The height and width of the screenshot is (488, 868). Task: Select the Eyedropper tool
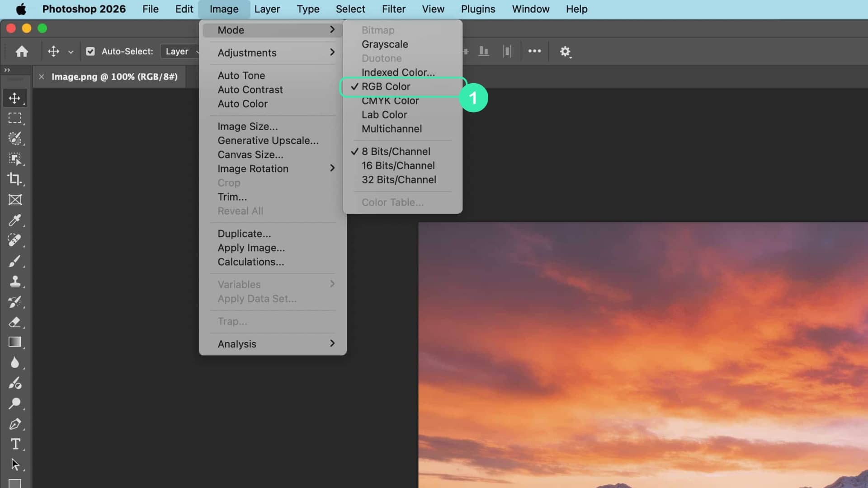point(15,220)
